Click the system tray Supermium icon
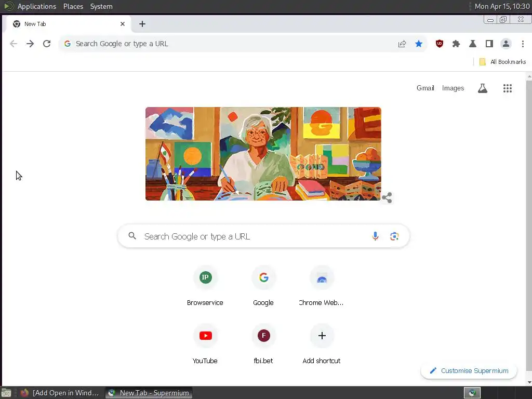 (x=472, y=393)
